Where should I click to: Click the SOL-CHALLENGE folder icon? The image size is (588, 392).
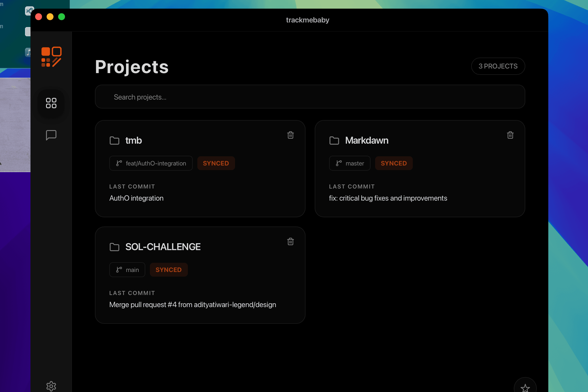pyautogui.click(x=114, y=247)
